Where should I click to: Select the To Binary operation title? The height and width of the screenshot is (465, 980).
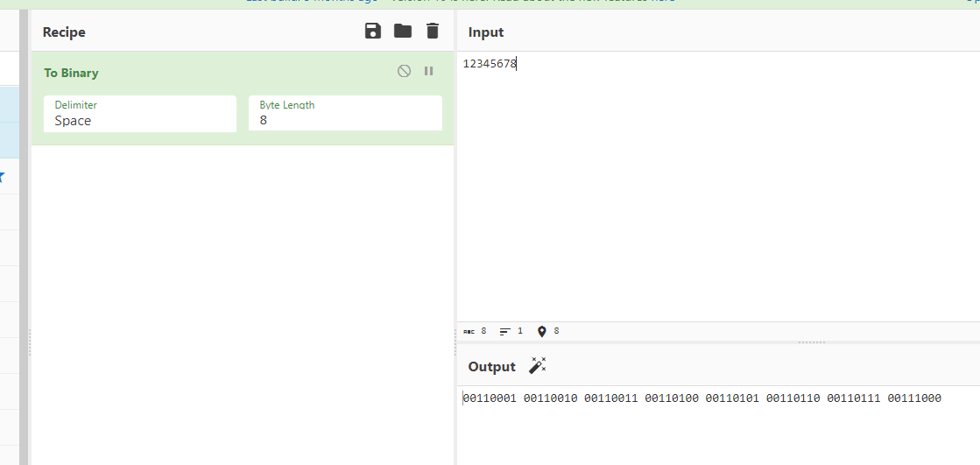[71, 74]
